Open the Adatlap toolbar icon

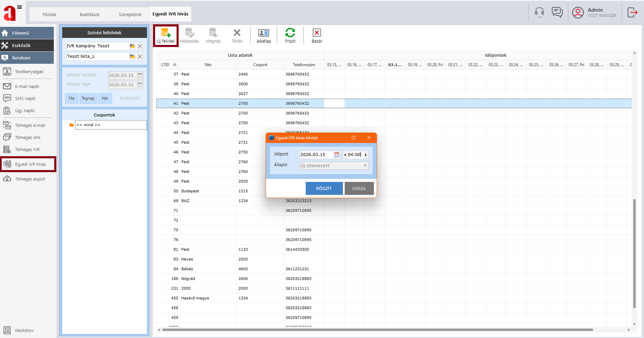(264, 33)
